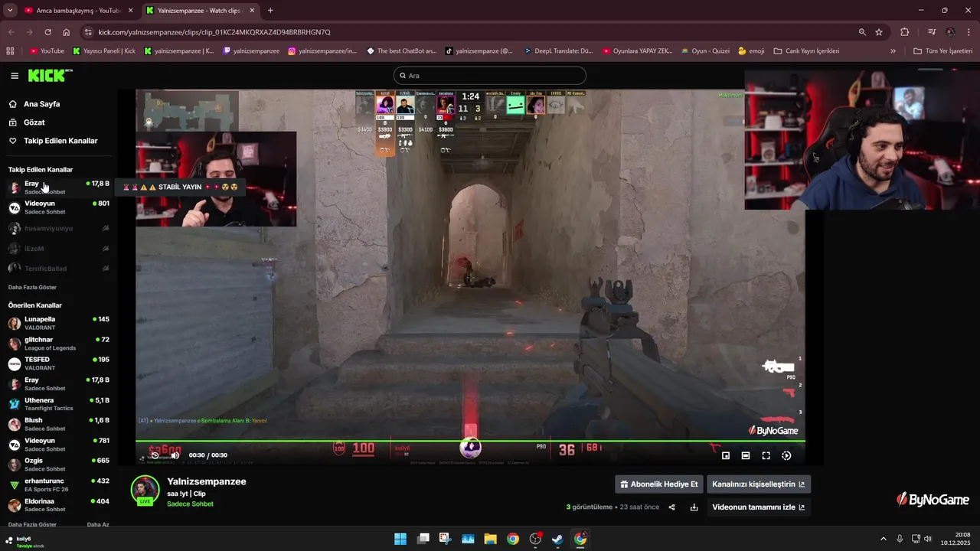The image size is (980, 551).
Task: Open recommended channel glitchnar
Action: coord(58,344)
